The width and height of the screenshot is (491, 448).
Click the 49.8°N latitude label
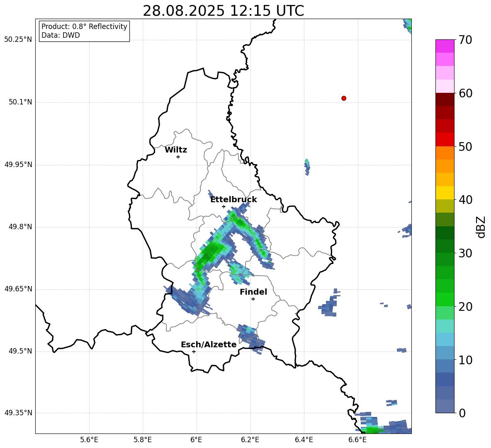tap(20, 227)
